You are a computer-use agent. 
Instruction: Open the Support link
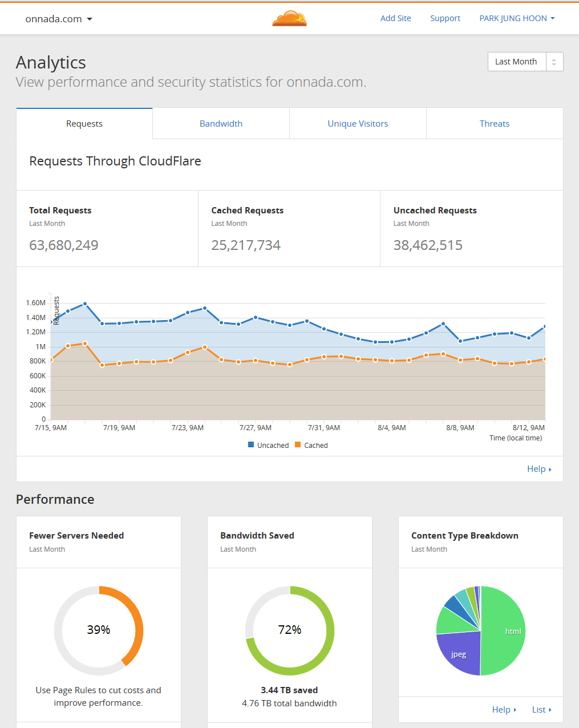point(445,18)
